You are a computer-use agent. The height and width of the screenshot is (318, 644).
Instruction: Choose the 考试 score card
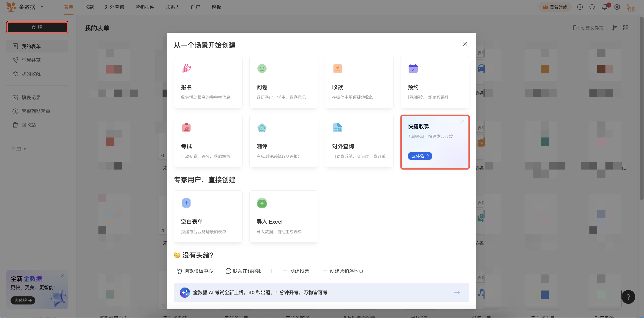[x=208, y=141]
